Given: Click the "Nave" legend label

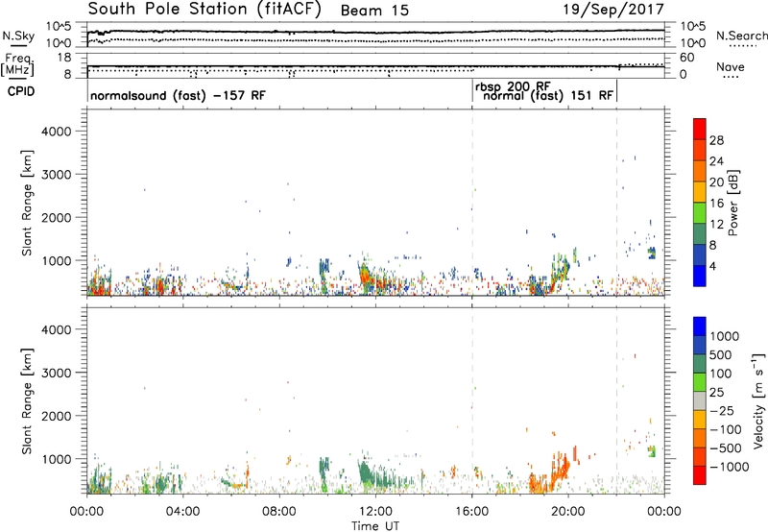Looking at the screenshot, I should pos(731,66).
